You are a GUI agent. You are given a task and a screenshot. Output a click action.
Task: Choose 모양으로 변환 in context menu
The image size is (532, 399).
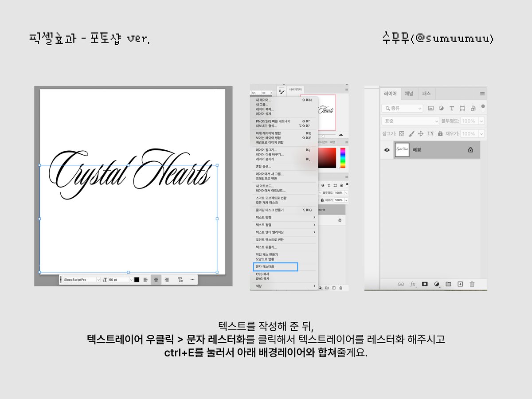point(285,259)
